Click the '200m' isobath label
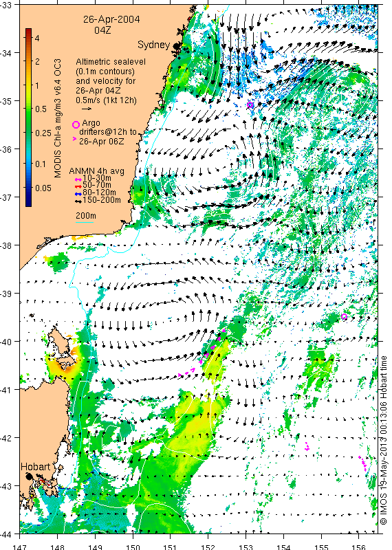This screenshot has width=392, height=550. tap(86, 216)
